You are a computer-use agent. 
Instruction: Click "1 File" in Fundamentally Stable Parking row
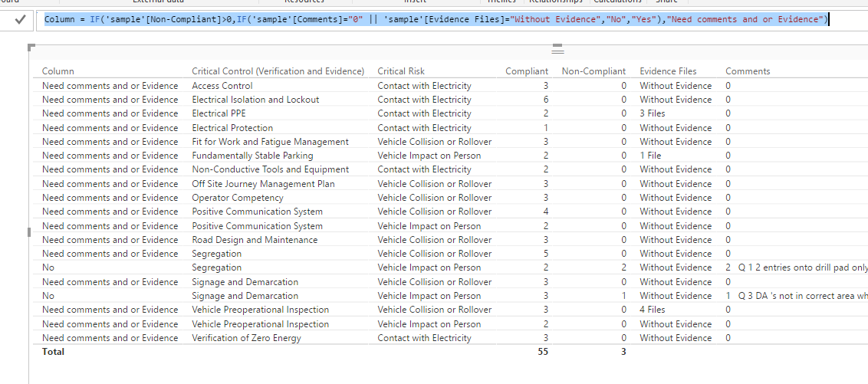(x=650, y=156)
